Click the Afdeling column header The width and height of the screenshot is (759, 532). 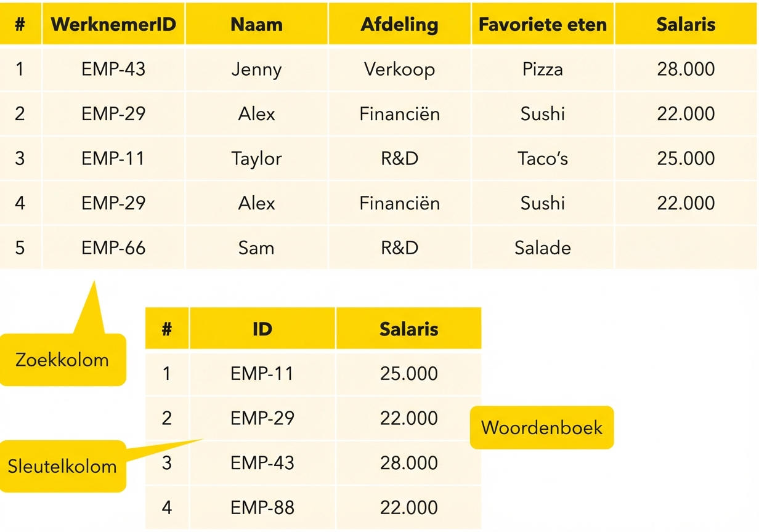pyautogui.click(x=399, y=24)
